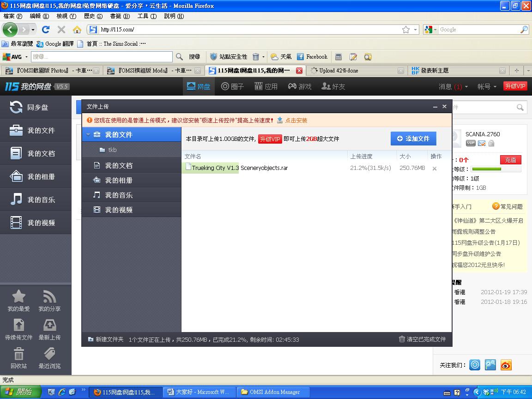Click the stop loading X icon

pos(61,30)
